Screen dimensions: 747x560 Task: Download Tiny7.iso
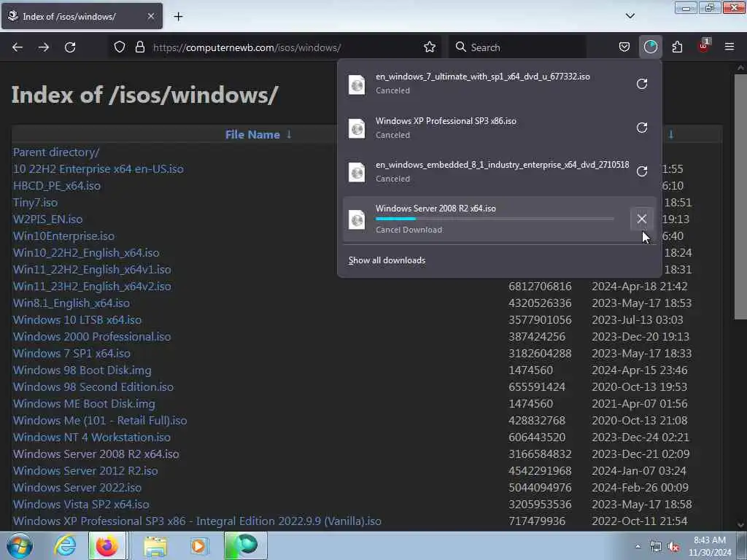click(35, 203)
